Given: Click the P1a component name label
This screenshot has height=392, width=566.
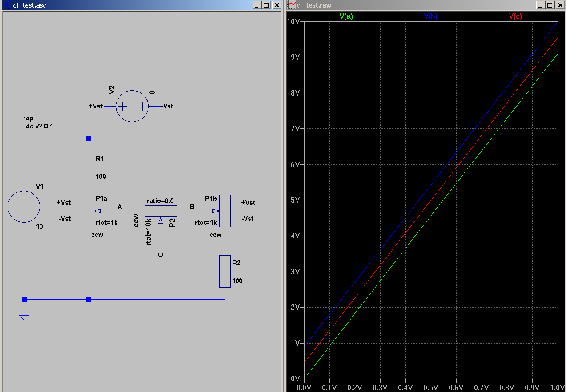Looking at the screenshot, I should (x=102, y=198).
